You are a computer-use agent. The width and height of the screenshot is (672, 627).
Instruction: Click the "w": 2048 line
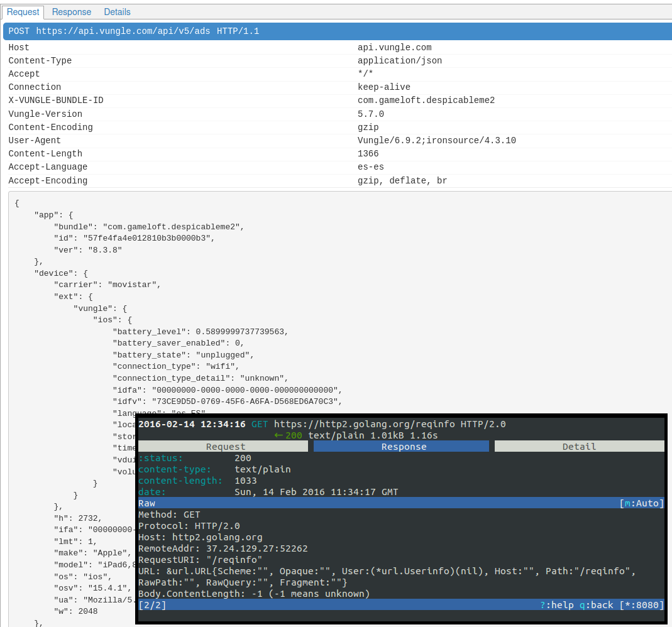click(x=75, y=611)
